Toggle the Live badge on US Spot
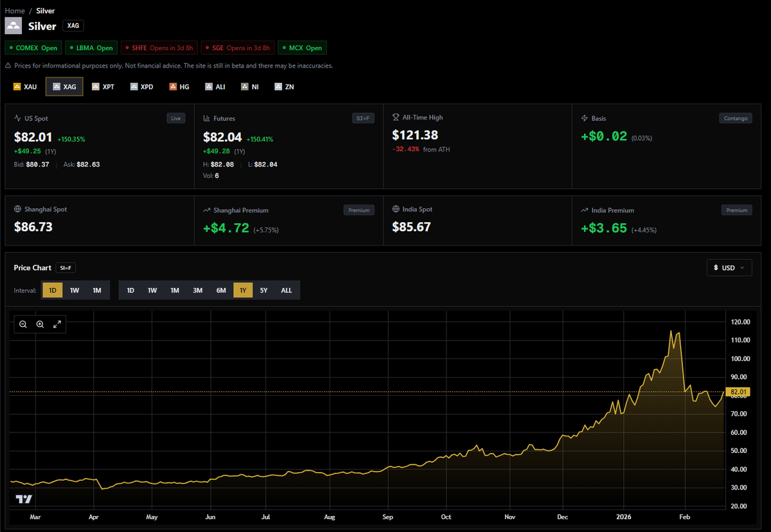The height and width of the screenshot is (532, 771). click(175, 118)
